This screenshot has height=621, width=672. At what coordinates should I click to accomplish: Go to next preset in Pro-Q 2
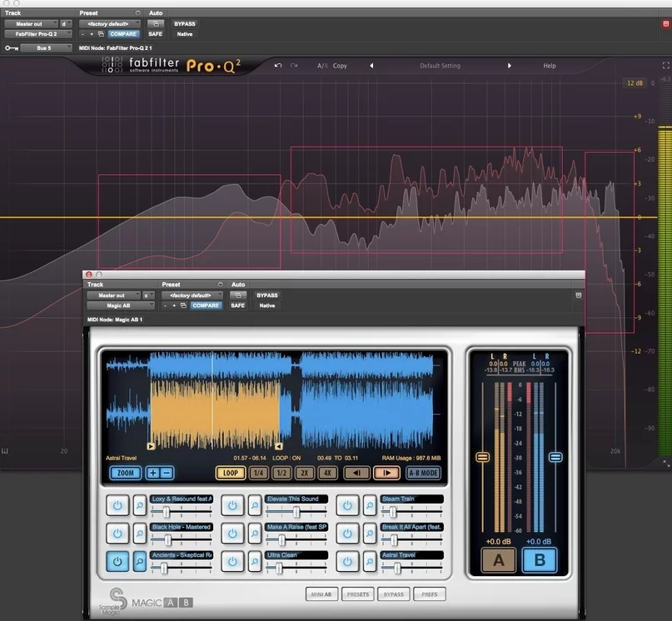(x=509, y=66)
